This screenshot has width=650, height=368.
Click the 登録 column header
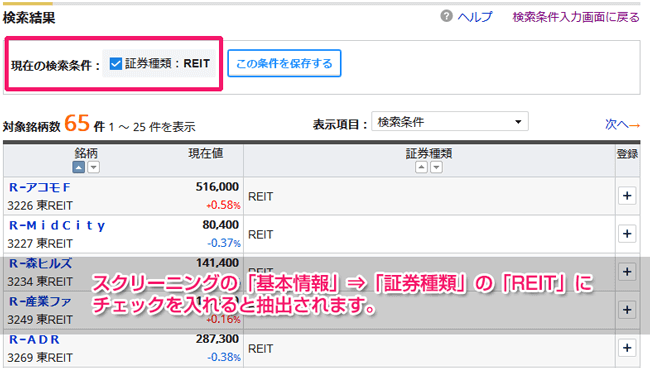pyautogui.click(x=627, y=154)
